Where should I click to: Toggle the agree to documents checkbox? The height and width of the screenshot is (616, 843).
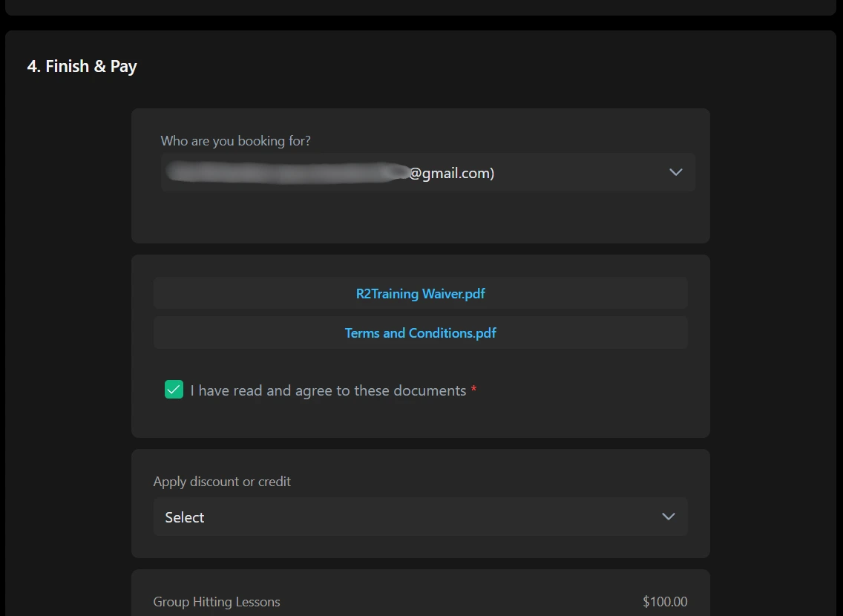(174, 390)
